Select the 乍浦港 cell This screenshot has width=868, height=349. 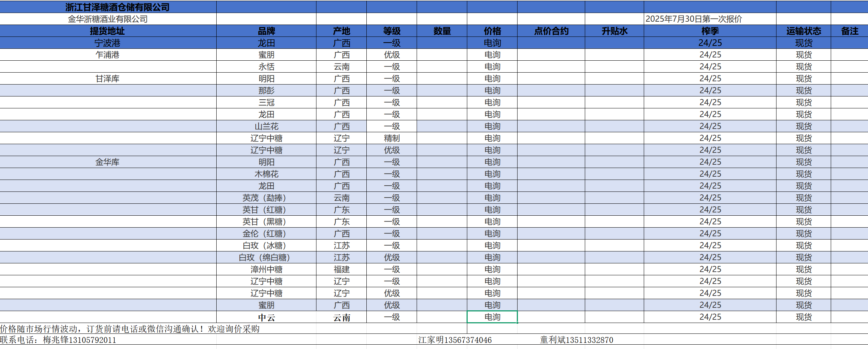(x=107, y=55)
